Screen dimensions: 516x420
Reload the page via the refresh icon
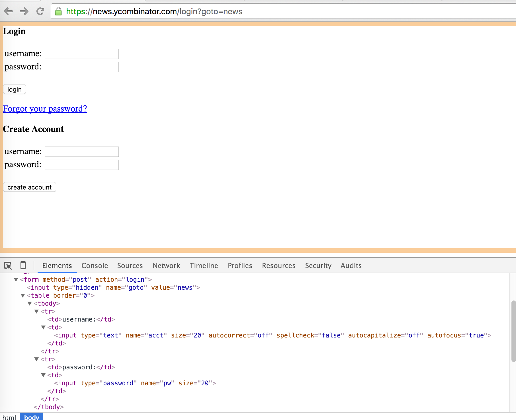[x=40, y=11]
